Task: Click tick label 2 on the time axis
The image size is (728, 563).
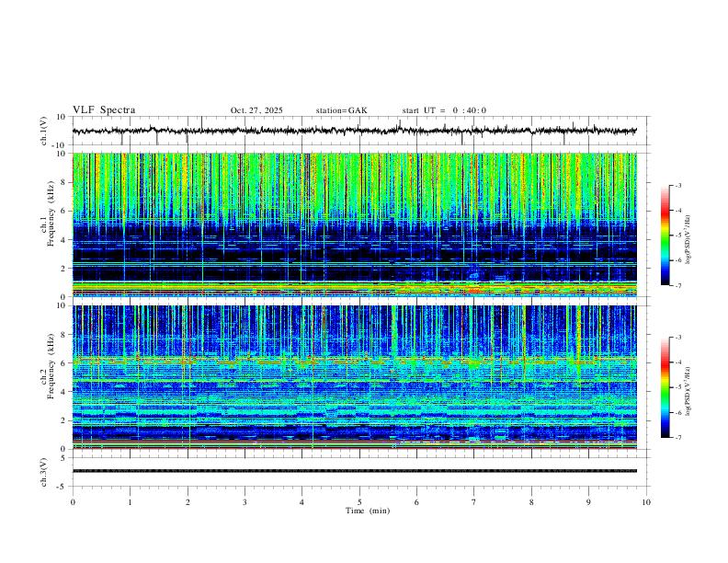Action: (188, 502)
